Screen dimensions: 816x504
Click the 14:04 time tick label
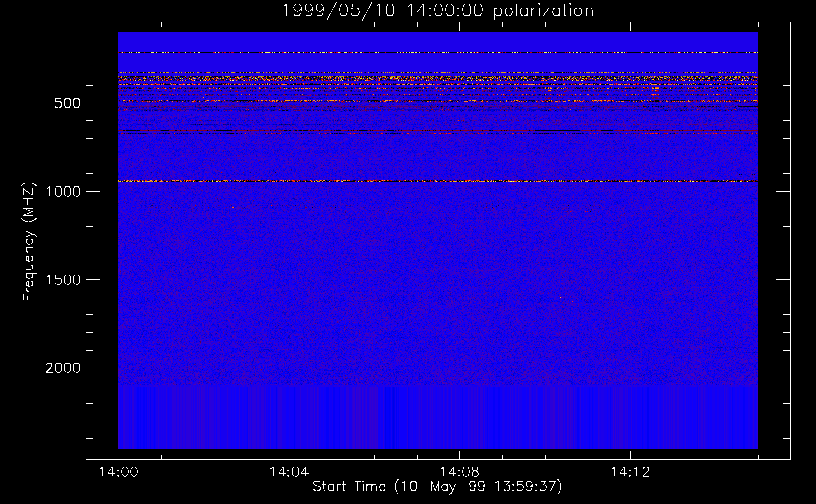pos(288,472)
